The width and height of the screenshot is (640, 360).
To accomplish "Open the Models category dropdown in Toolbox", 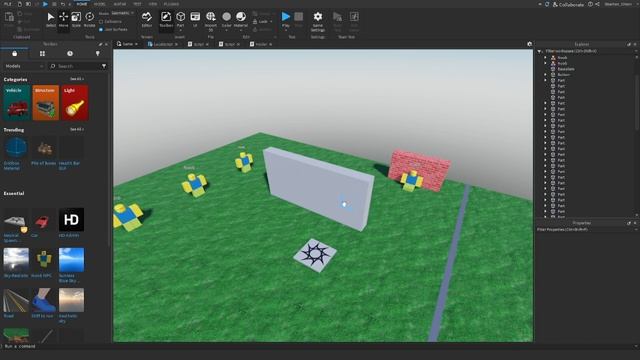I will tap(24, 66).
